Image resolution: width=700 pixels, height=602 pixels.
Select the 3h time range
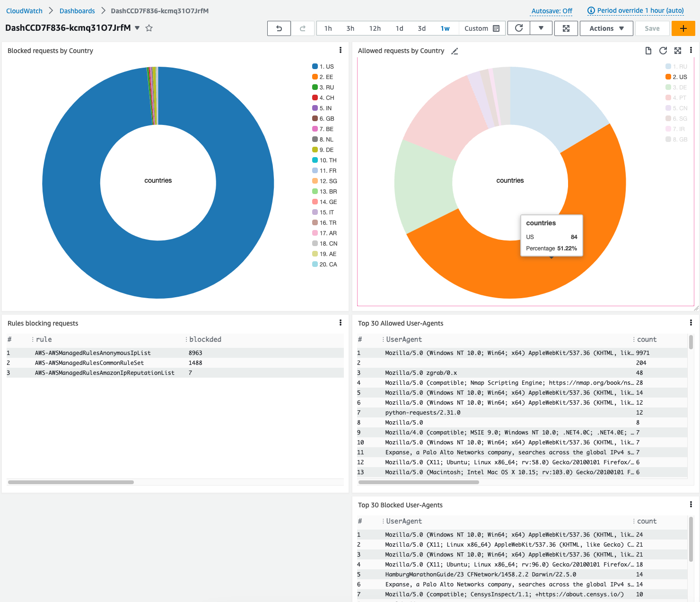[x=350, y=28]
